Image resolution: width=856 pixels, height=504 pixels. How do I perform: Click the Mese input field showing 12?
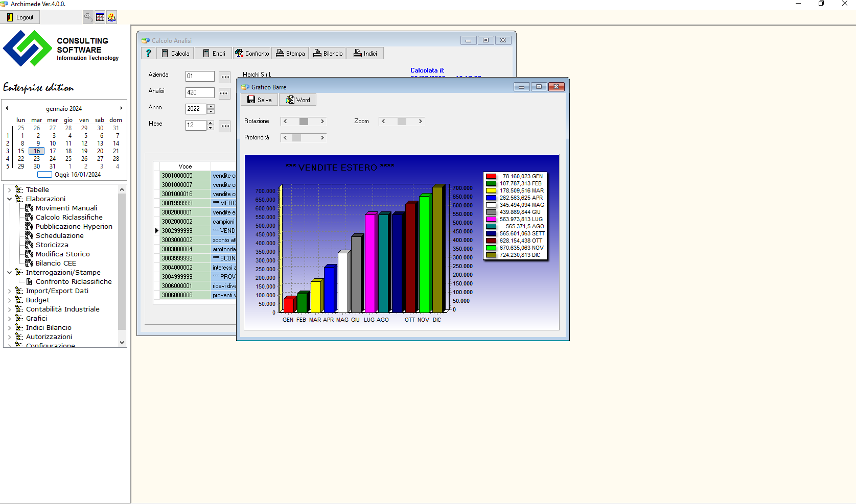tap(196, 125)
